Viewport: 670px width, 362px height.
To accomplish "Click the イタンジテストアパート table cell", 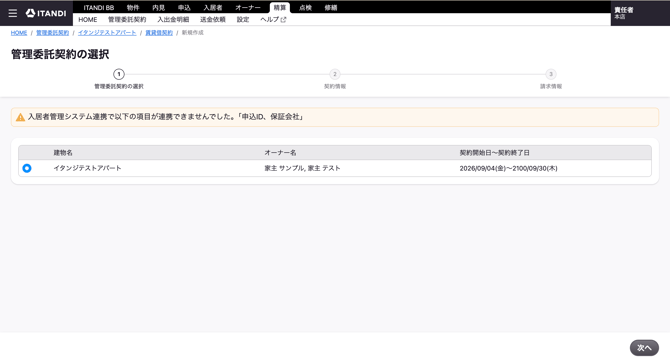I will coord(87,168).
